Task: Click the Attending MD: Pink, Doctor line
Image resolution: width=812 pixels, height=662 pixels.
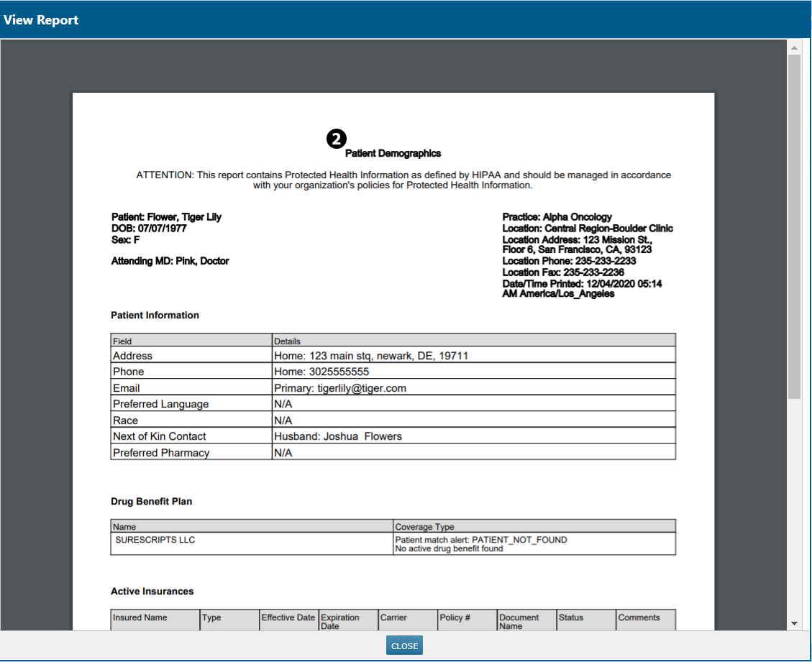Action: coord(170,261)
